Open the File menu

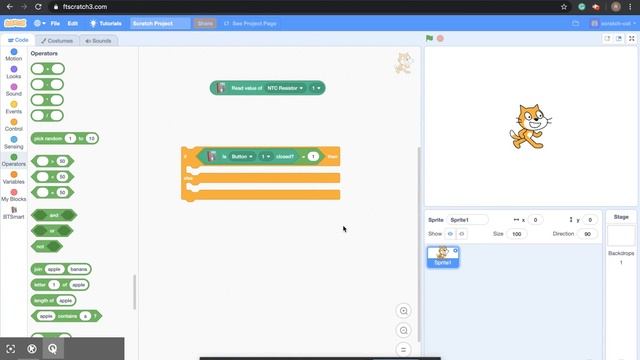pyautogui.click(x=55, y=24)
